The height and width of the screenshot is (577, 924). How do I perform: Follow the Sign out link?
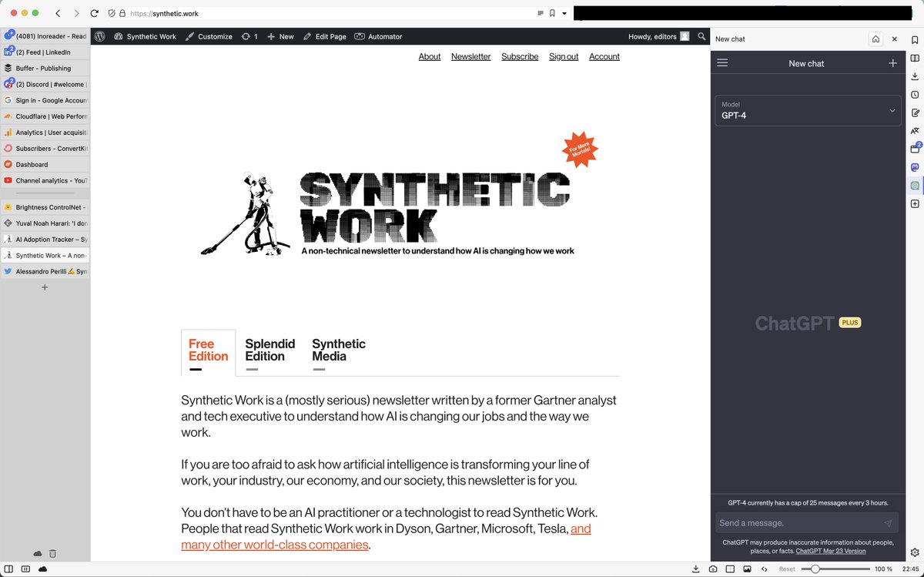(564, 56)
